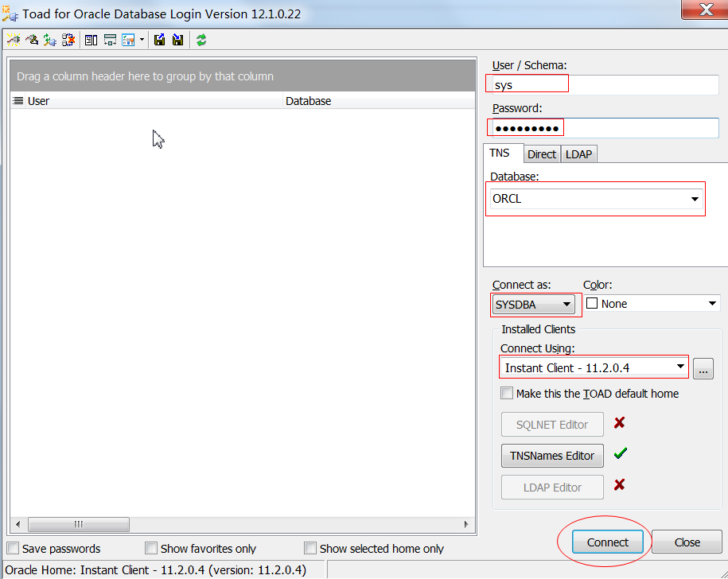Toggle the detail panel layout icon
The image size is (728, 579).
(91, 41)
